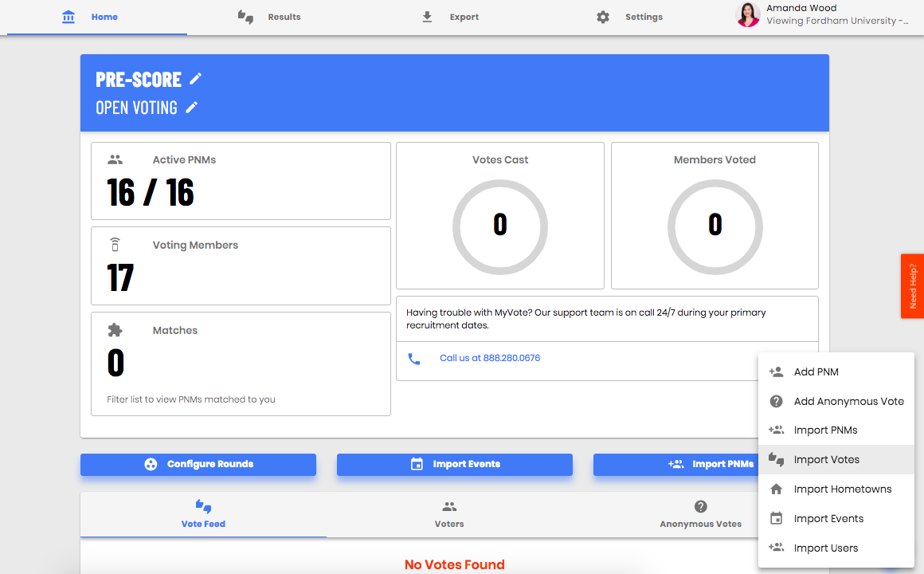The height and width of the screenshot is (574, 924).
Task: Click the Having trouble with MyVote support text
Action: (585, 319)
